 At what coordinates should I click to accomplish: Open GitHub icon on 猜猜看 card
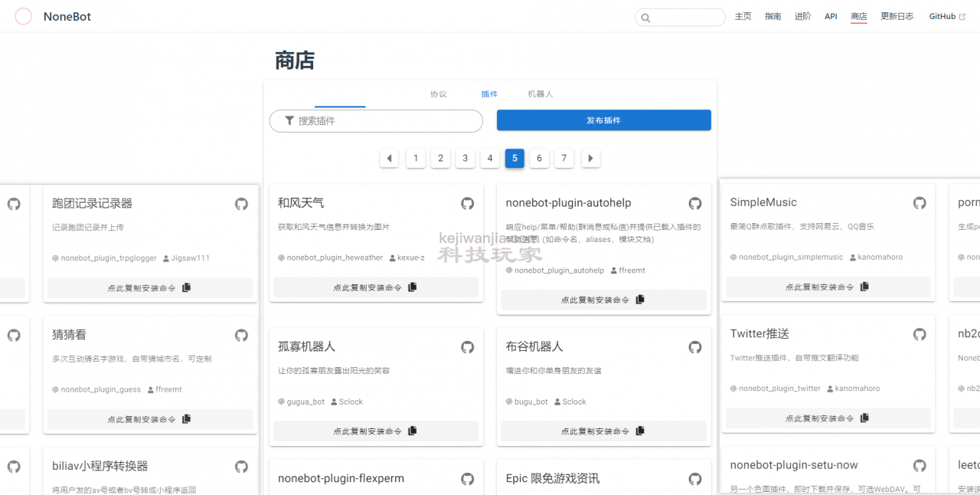(x=241, y=336)
